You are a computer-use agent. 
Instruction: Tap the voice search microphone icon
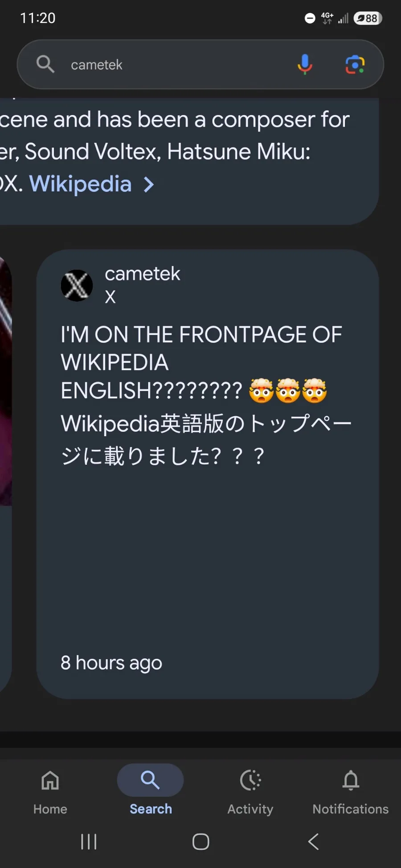pyautogui.click(x=305, y=65)
